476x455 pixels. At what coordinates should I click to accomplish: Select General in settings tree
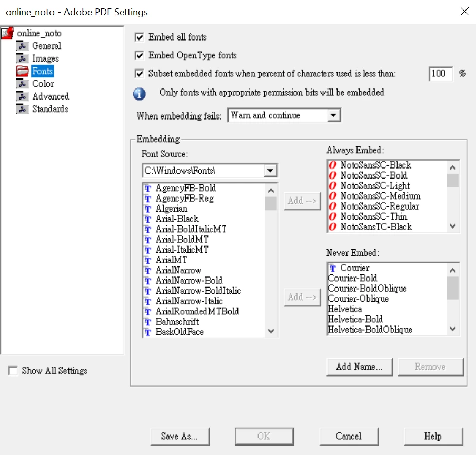(46, 46)
